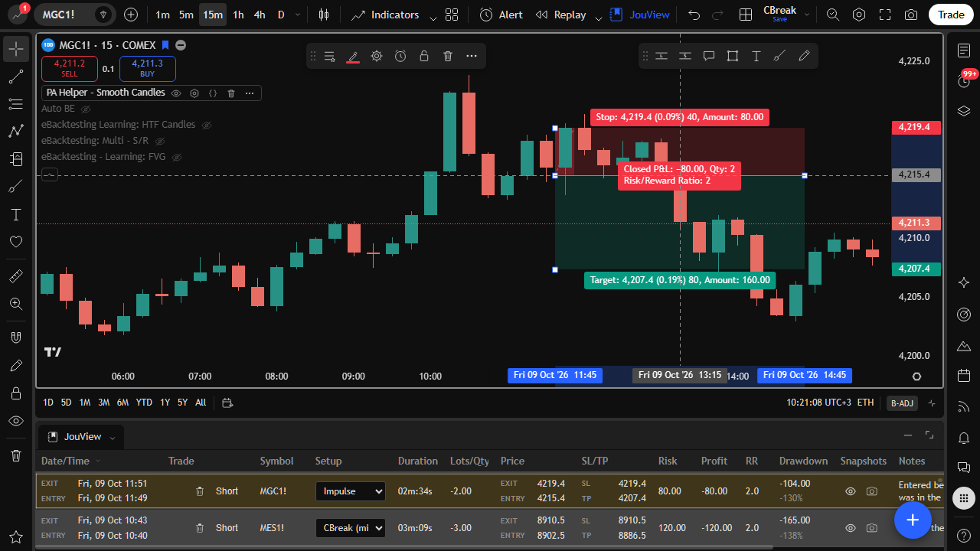Click the blue BUY 4,211.3 button
This screenshot has width=980, height=551.
pyautogui.click(x=148, y=69)
